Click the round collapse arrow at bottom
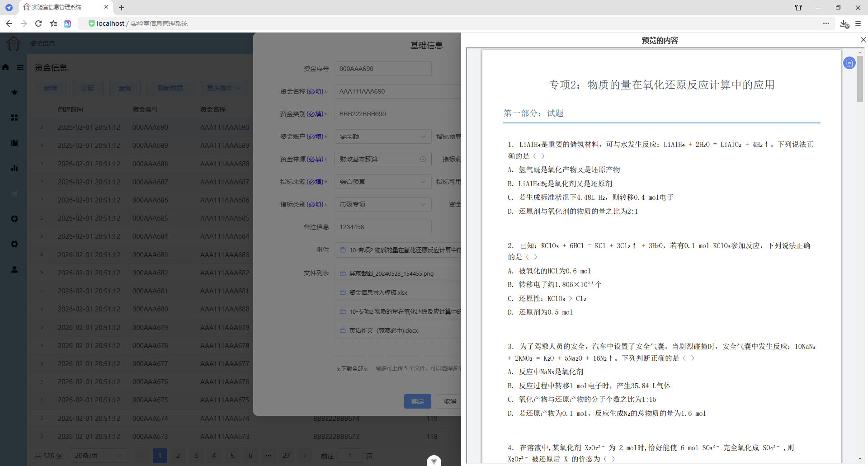This screenshot has width=868, height=466. [434, 461]
